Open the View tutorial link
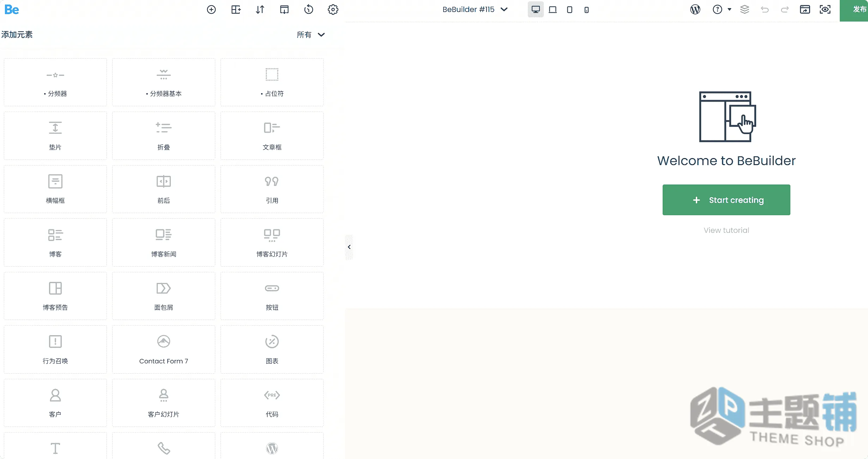Image resolution: width=868 pixels, height=459 pixels. [726, 230]
